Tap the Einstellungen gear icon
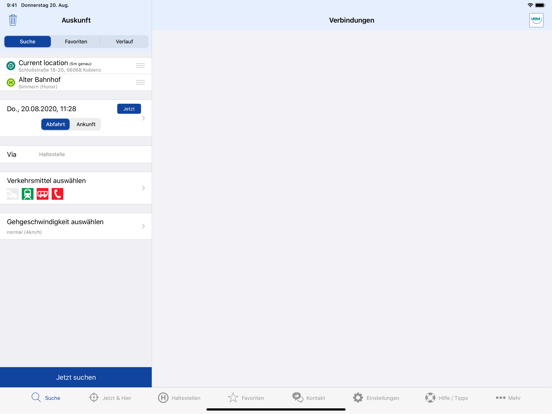This screenshot has width=552, height=414. 358,398
